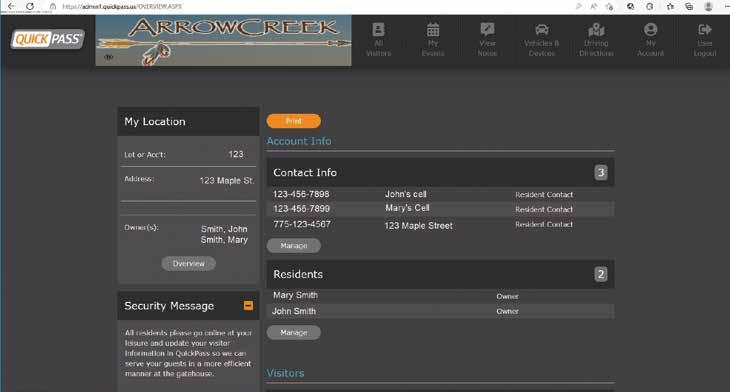
Task: Select phone number 775-123-4567
Action: pos(302,224)
